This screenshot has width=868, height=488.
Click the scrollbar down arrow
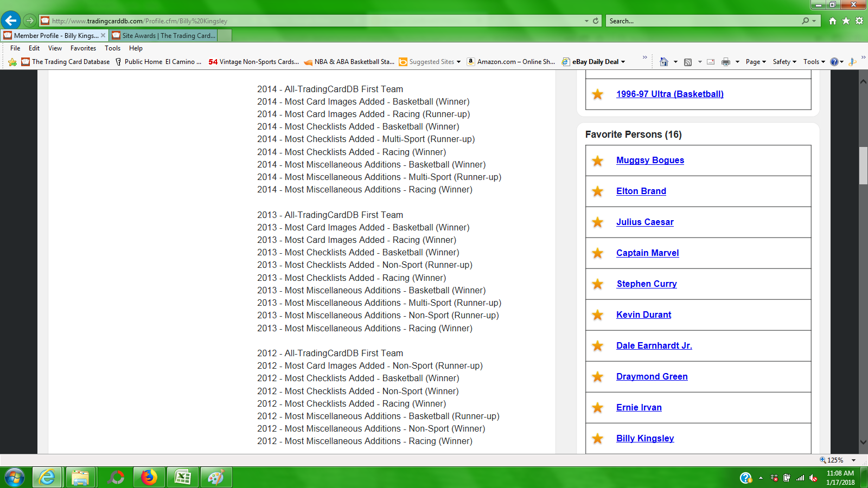point(863,443)
